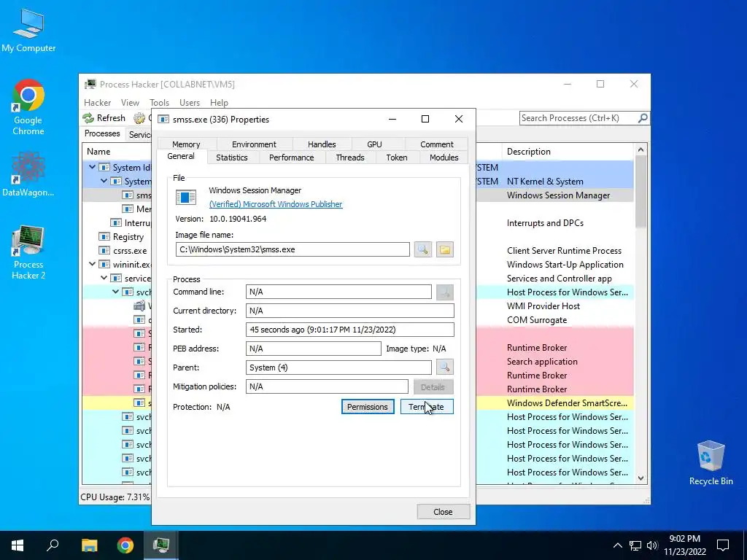Switch to the Performance tab
Viewport: 747px width, 560px height.
point(292,157)
